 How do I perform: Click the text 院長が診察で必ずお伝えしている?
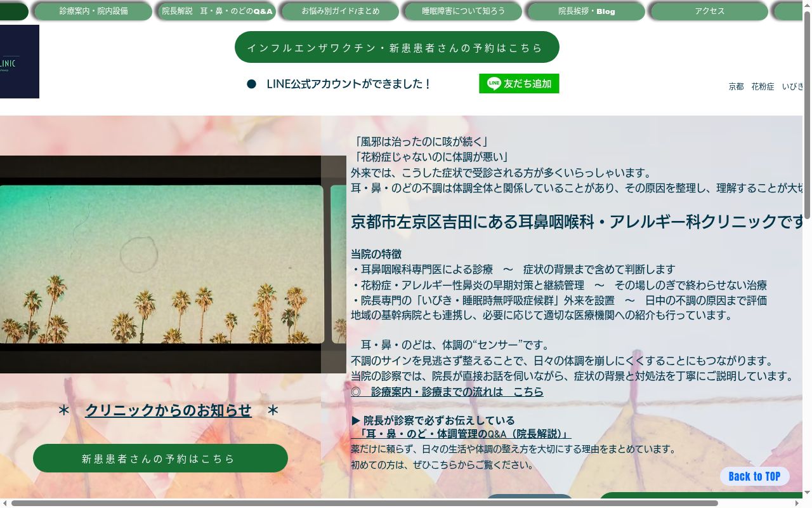tap(439, 420)
